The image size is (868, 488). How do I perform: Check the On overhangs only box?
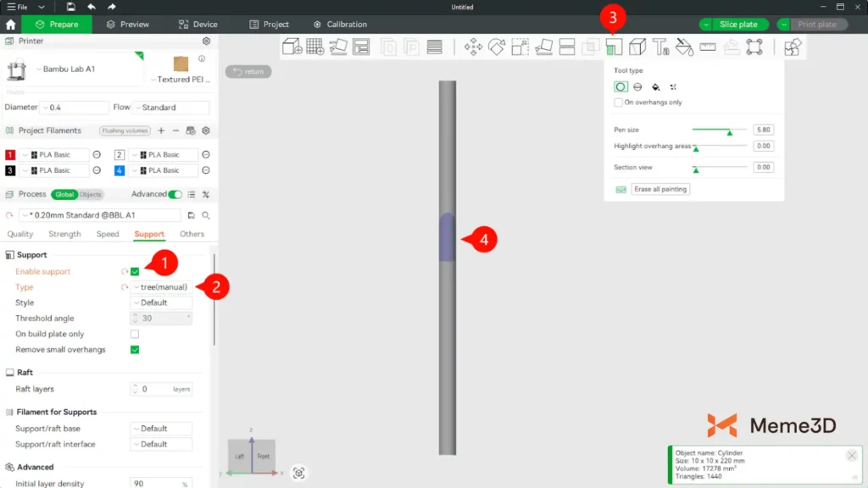pyautogui.click(x=619, y=103)
